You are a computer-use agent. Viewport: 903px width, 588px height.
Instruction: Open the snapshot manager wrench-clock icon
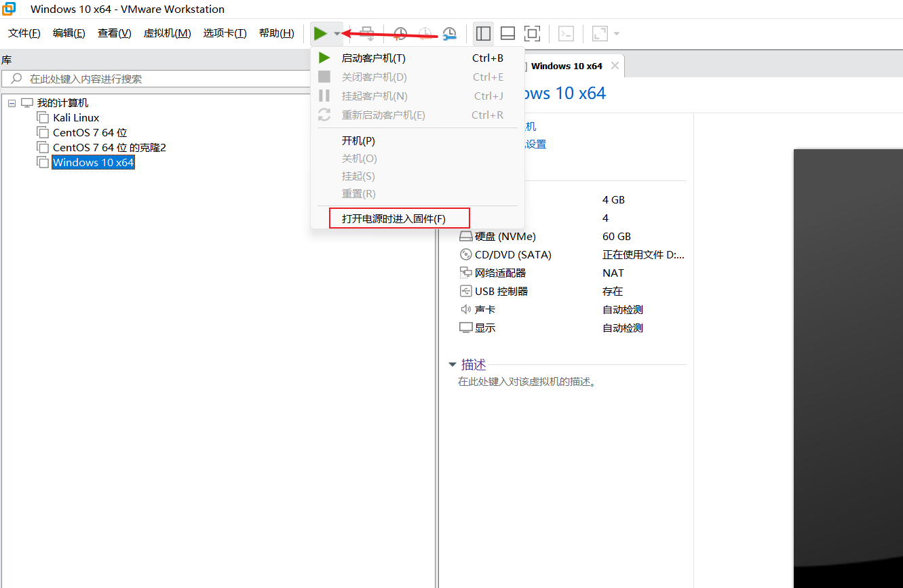pos(449,33)
